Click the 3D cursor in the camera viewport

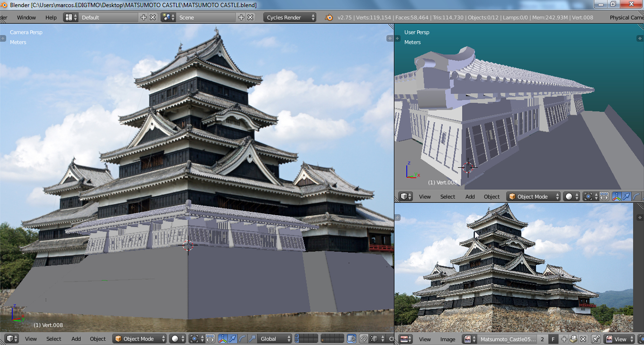(x=188, y=245)
